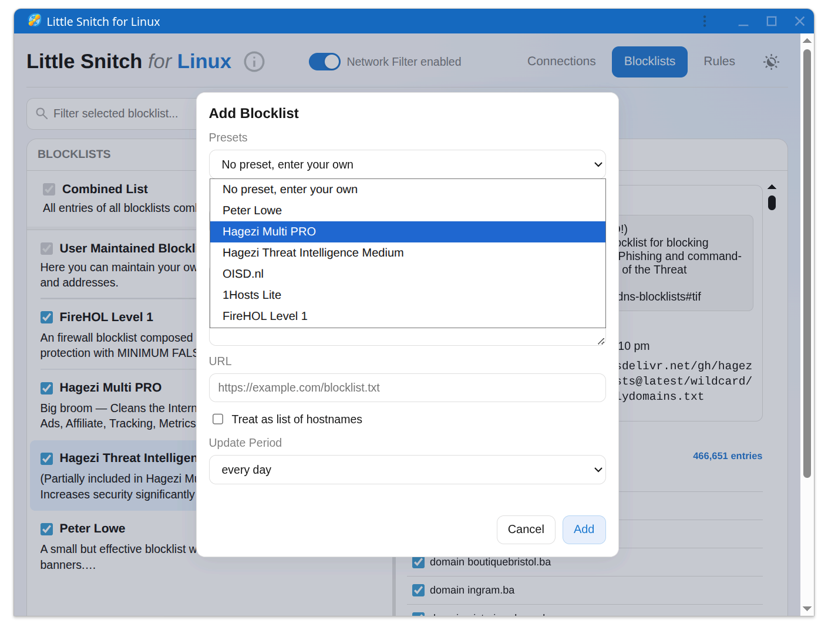
Task: Switch to the Blocklists tab
Action: coord(649,62)
